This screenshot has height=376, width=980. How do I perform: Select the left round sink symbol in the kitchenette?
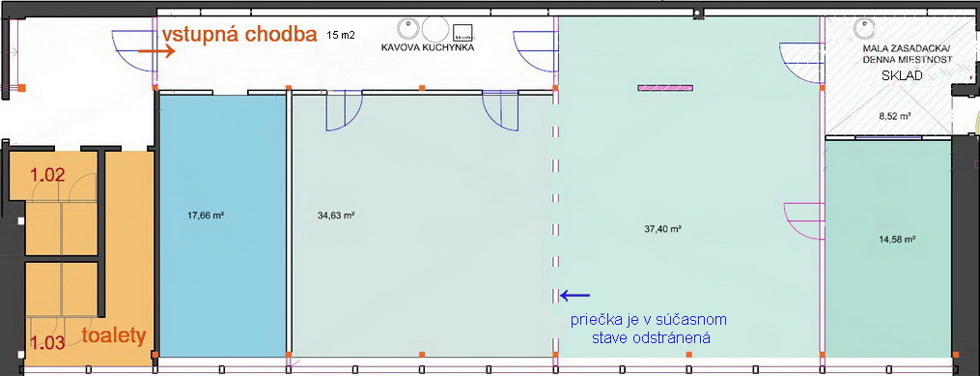point(408,28)
